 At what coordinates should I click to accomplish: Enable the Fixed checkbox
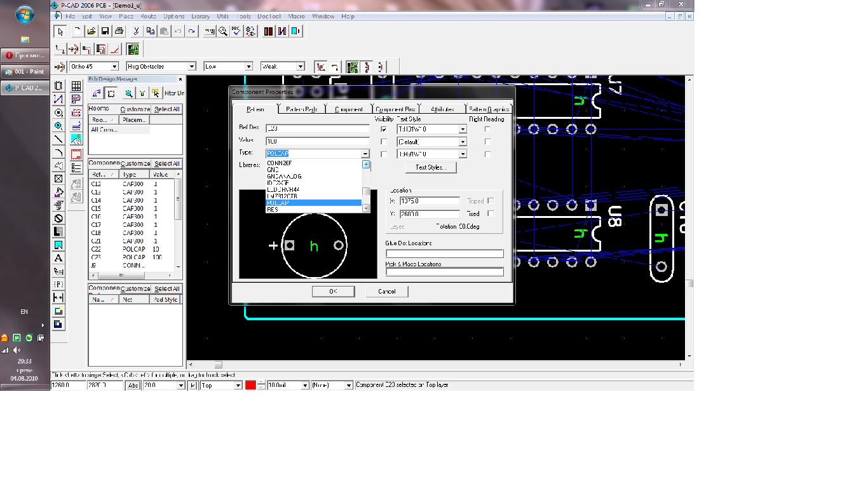point(490,213)
